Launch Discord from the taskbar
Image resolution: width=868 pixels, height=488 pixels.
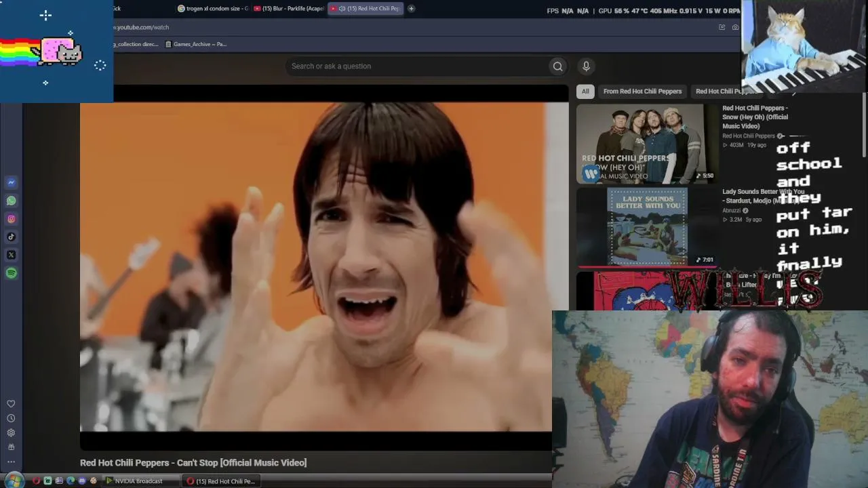(x=82, y=481)
